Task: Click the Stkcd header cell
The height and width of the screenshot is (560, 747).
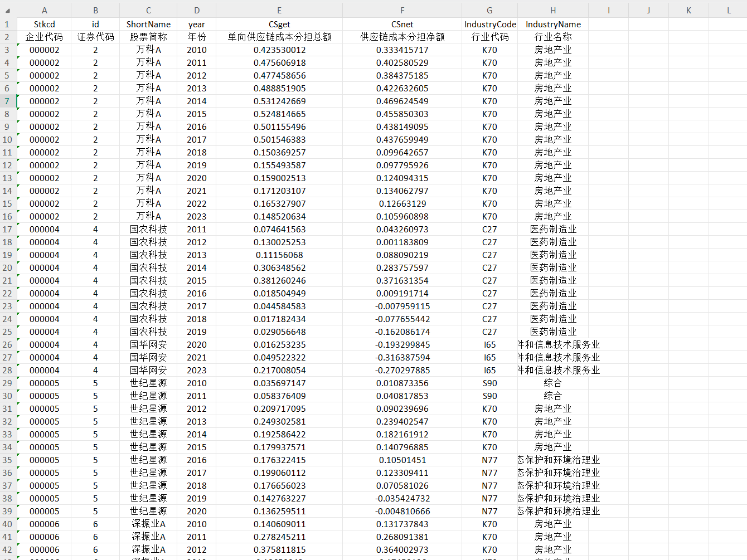Action: click(x=44, y=24)
